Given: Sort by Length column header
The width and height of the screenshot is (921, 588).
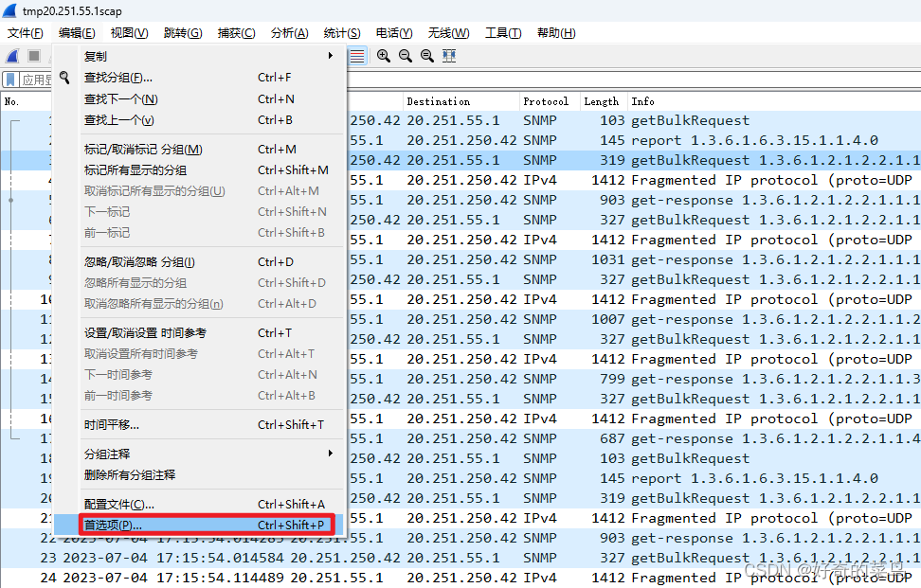Looking at the screenshot, I should pos(604,101).
